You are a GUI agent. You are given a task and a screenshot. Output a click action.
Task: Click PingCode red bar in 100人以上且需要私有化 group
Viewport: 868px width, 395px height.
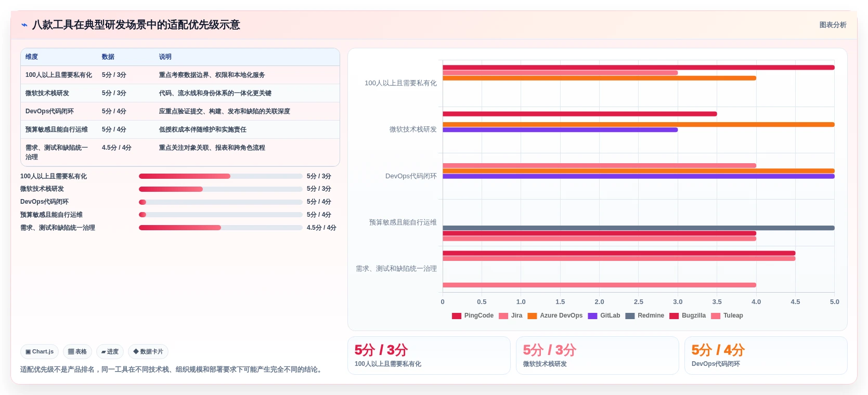(x=639, y=68)
